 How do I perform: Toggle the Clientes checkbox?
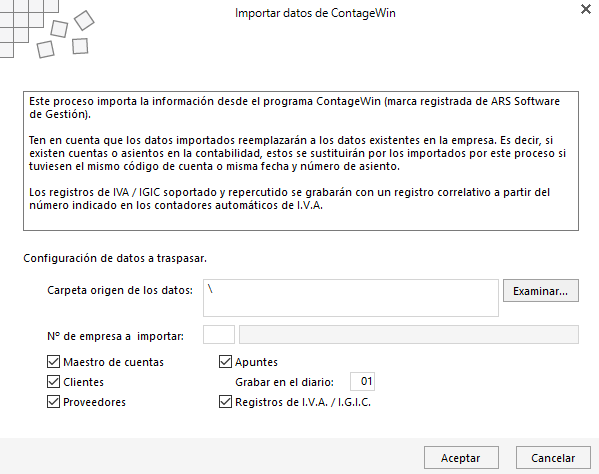[53, 382]
